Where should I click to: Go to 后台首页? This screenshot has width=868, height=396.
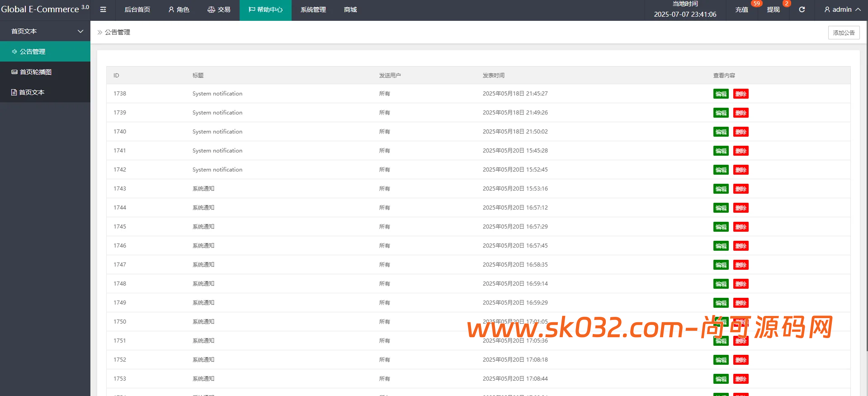[x=137, y=10]
